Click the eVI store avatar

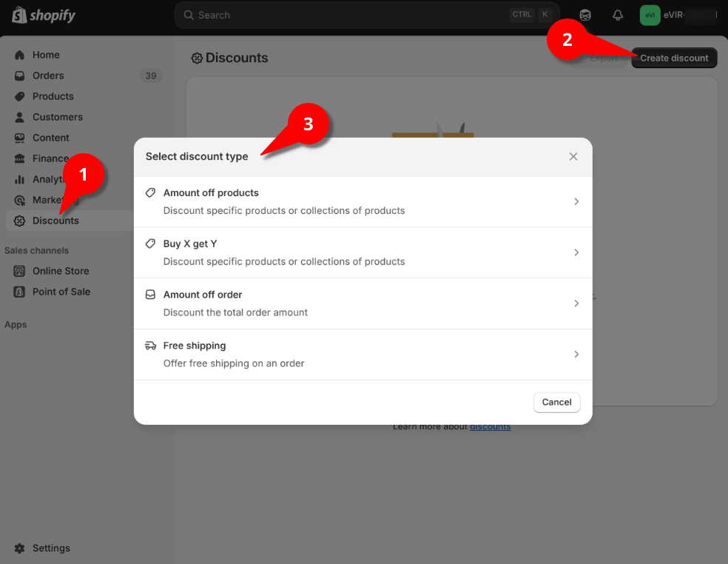(x=650, y=15)
